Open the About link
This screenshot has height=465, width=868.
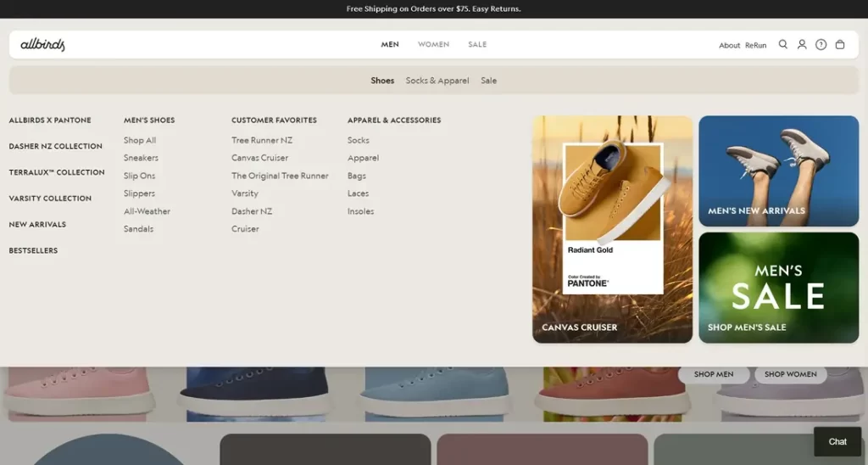(729, 46)
